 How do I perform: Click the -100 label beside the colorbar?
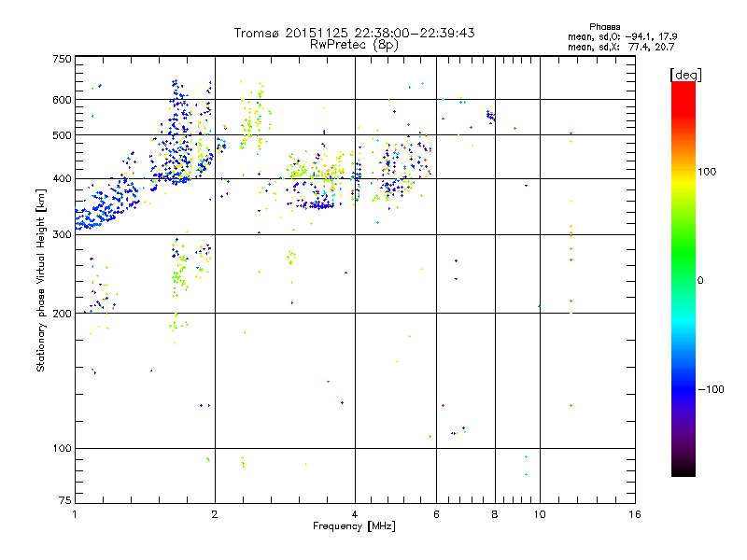[715, 388]
